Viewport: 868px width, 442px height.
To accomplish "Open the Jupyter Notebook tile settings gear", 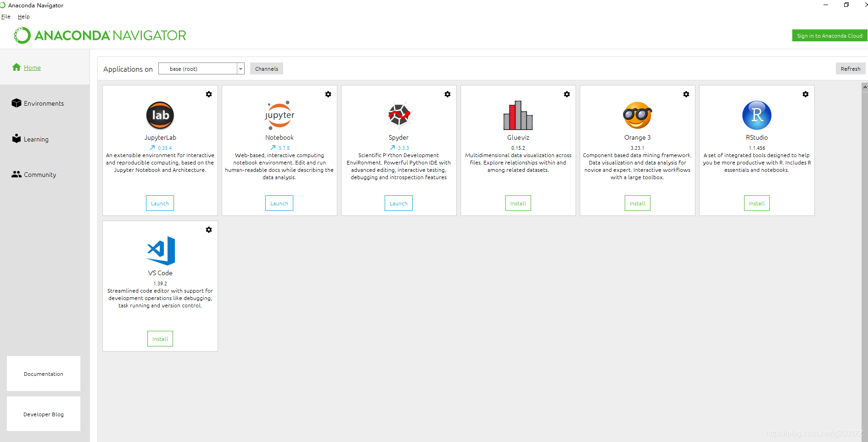I will click(x=328, y=94).
